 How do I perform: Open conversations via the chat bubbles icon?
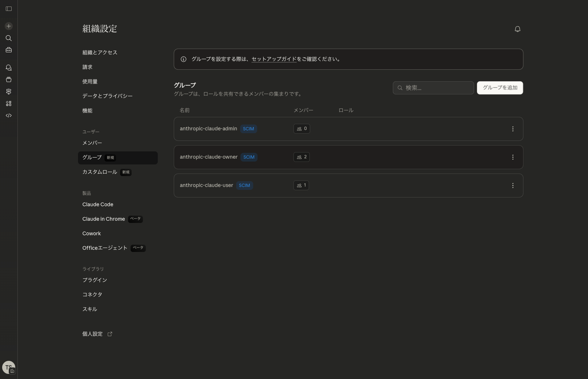click(9, 68)
